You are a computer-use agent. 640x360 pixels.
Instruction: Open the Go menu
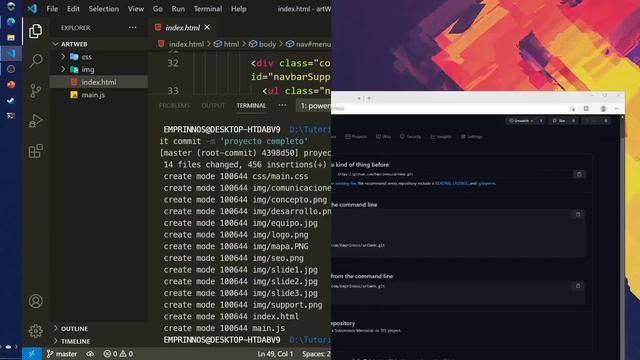click(158, 9)
